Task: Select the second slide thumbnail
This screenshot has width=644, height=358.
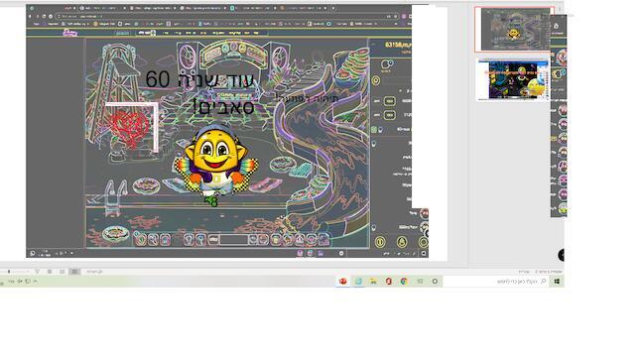Action: pos(513,79)
